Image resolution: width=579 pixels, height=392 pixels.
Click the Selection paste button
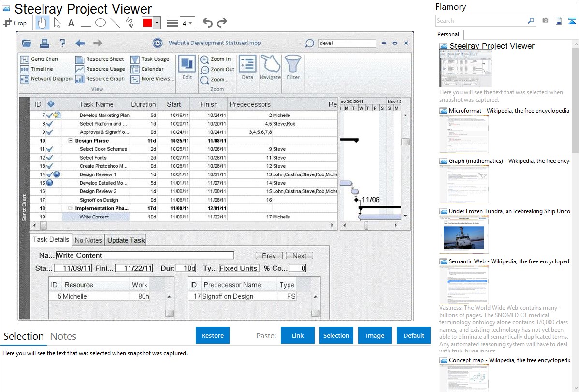click(x=336, y=335)
